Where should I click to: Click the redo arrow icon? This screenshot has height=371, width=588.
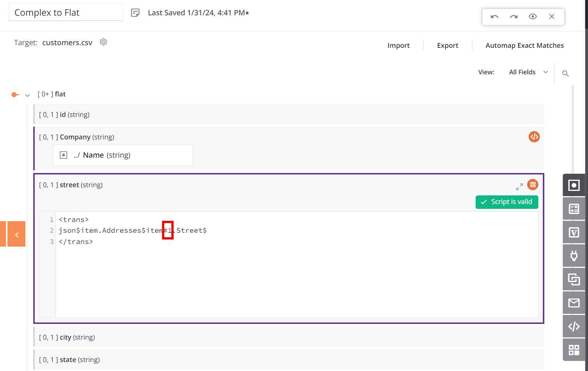tap(514, 17)
